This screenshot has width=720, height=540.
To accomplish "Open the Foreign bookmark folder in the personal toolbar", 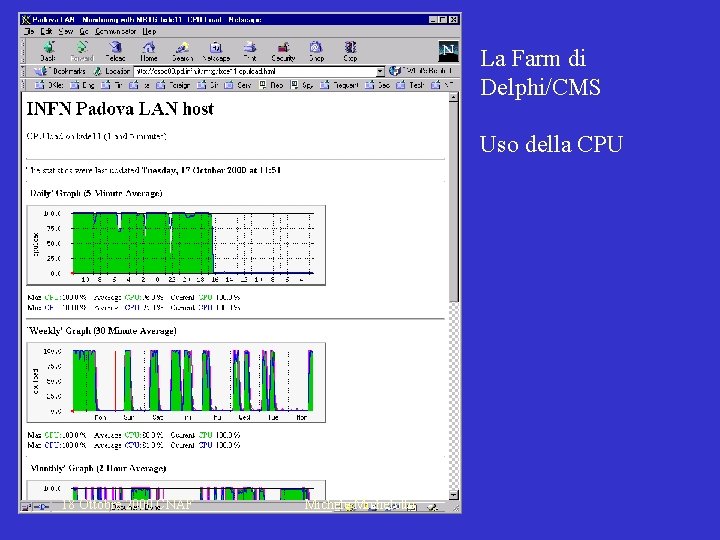I will 173,85.
